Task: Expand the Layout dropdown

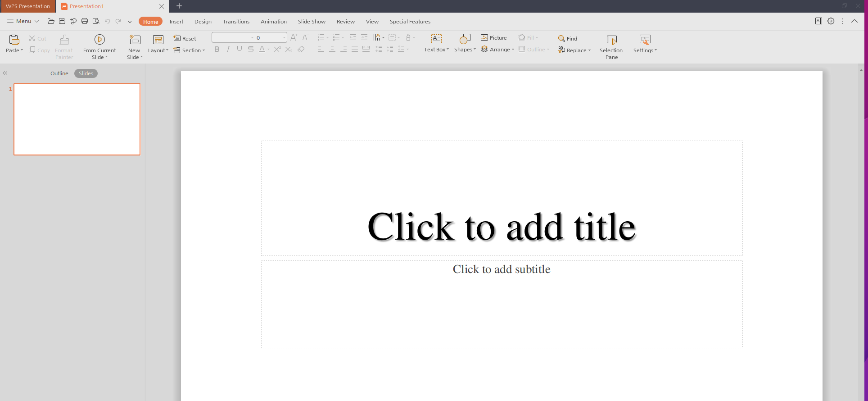Action: [x=158, y=50]
